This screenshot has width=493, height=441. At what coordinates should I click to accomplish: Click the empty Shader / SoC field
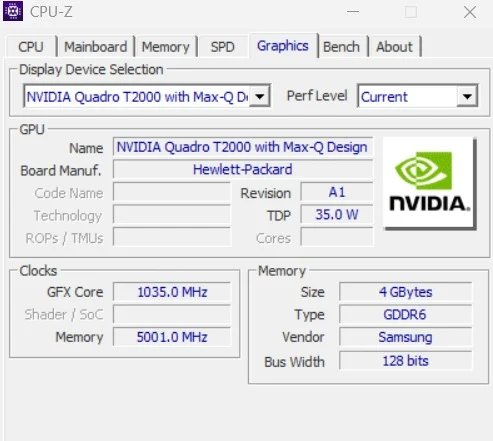point(172,314)
